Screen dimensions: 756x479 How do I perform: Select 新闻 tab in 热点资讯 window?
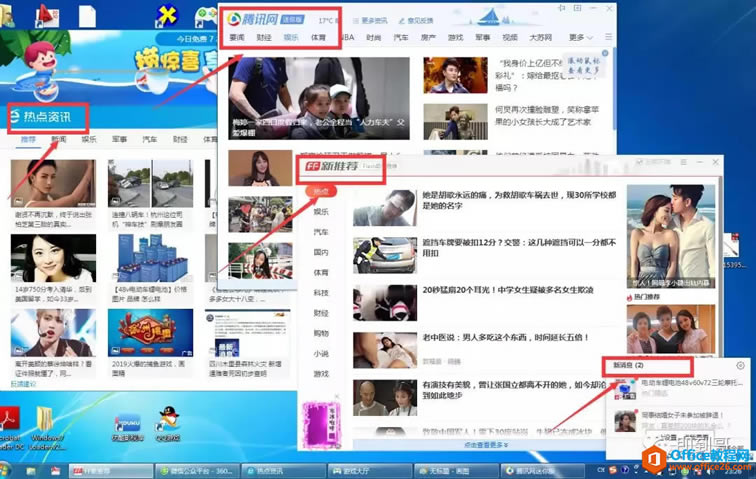coord(59,139)
